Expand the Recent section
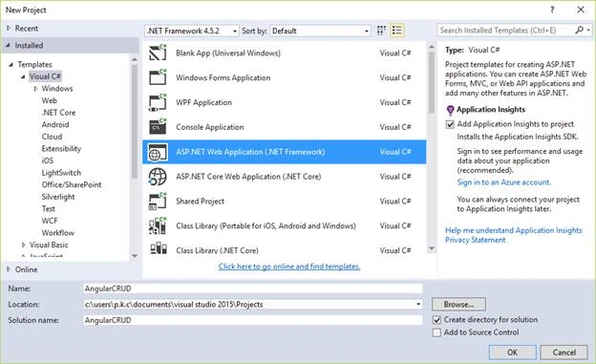The image size is (596, 364). point(9,28)
